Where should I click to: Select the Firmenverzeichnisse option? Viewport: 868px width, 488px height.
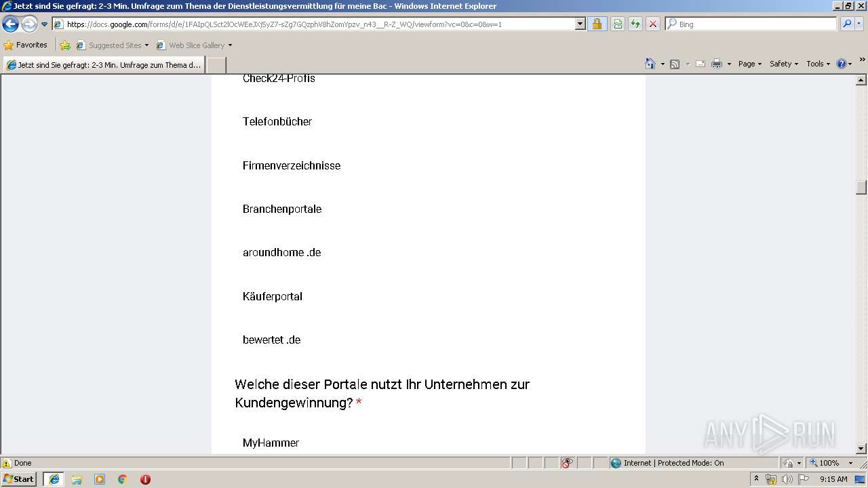[292, 165]
